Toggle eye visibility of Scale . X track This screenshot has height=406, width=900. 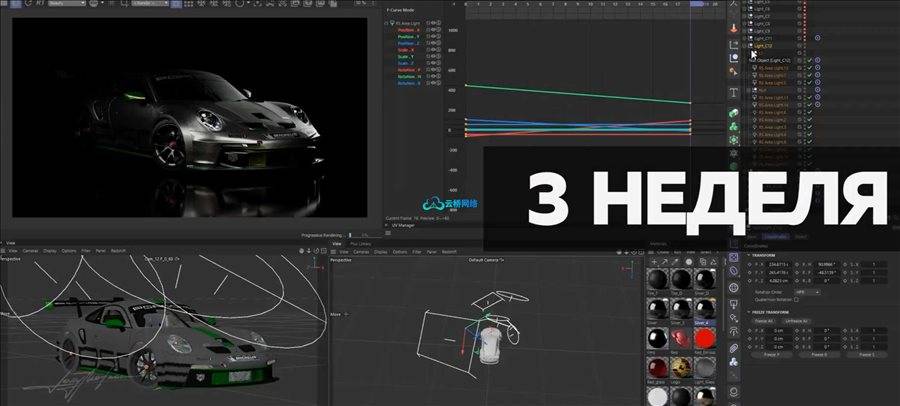433,50
